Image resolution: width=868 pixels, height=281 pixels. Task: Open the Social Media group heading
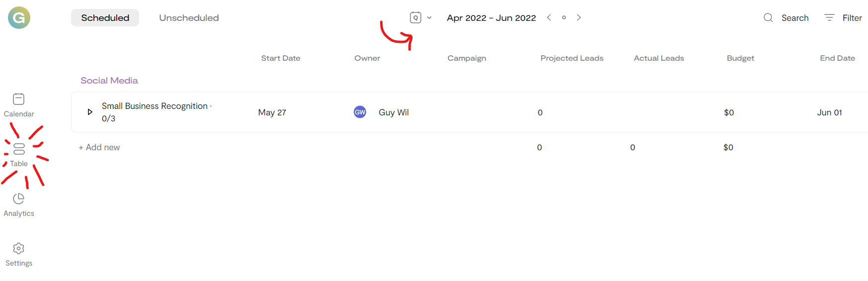tap(109, 81)
